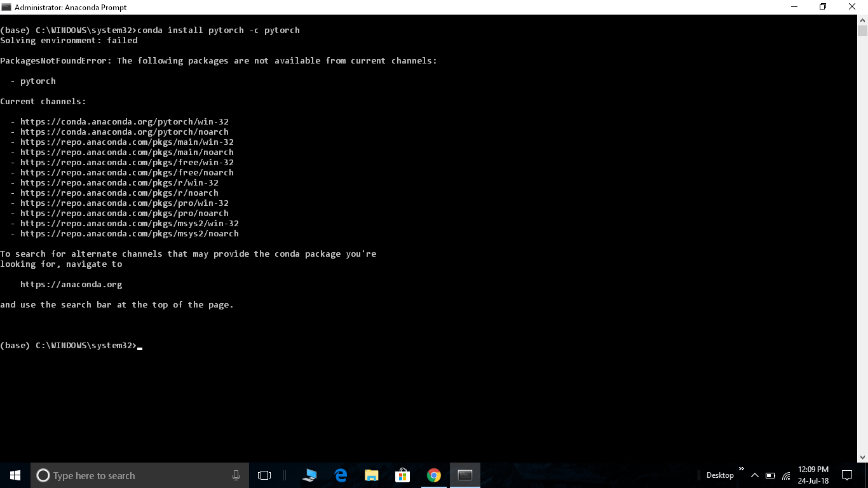Click the Desktop toolbar label
The height and width of the screenshot is (488, 868).
pyautogui.click(x=719, y=475)
